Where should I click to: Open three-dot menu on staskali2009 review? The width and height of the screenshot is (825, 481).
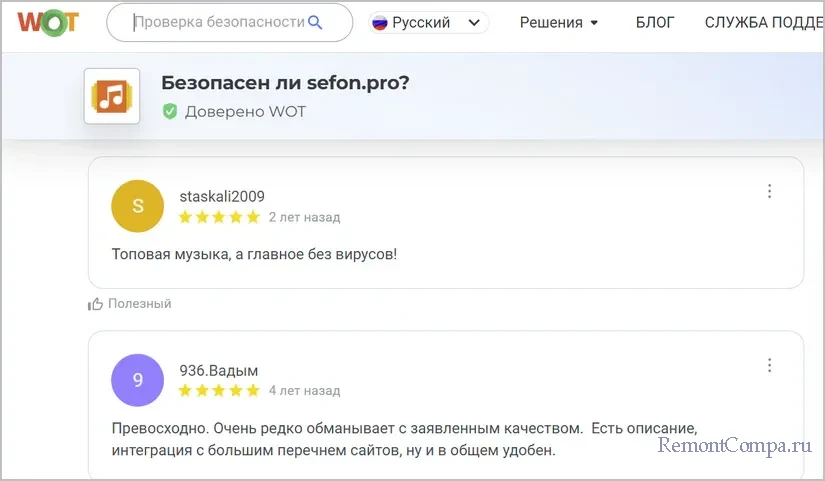[769, 191]
